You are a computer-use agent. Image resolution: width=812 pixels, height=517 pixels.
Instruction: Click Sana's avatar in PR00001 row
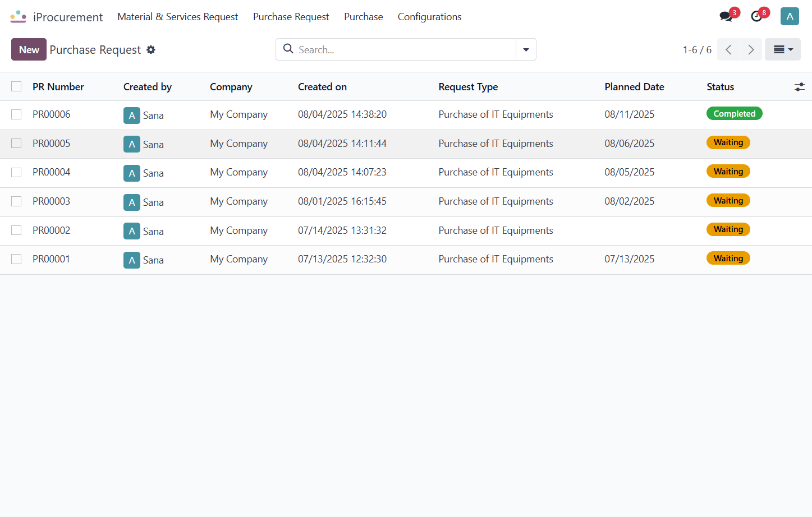(132, 260)
